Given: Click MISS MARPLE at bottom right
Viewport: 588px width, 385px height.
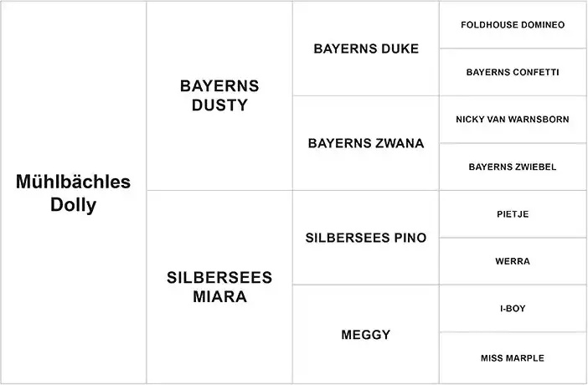Looking at the screenshot, I should coord(513,357).
